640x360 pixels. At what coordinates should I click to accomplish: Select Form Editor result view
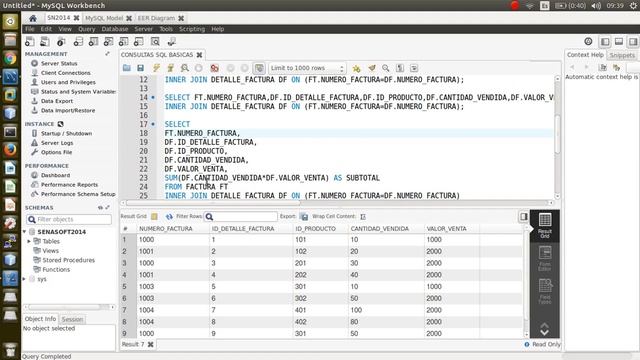(x=545, y=258)
